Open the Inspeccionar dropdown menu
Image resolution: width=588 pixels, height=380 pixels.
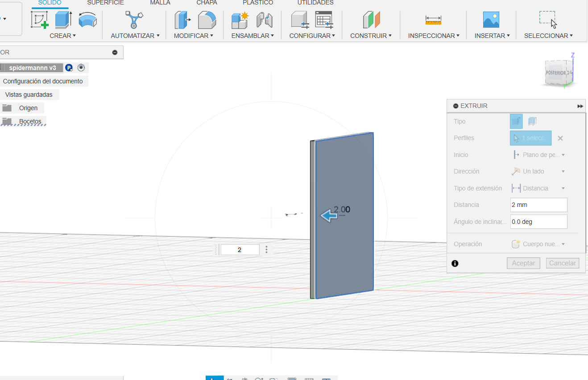(x=434, y=36)
